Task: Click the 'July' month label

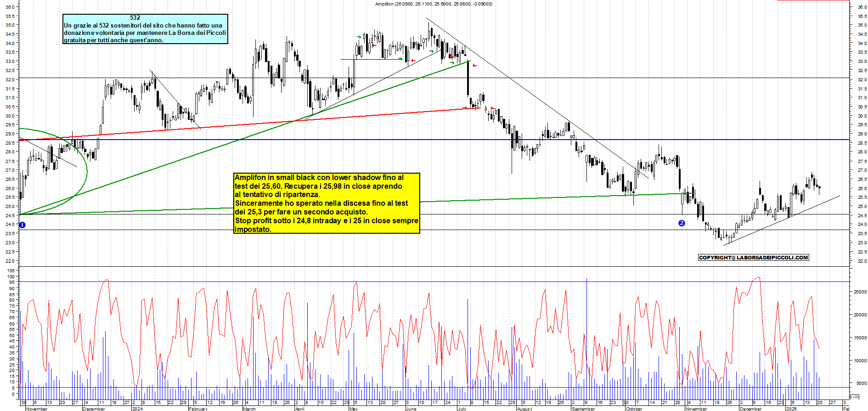Action: click(462, 409)
